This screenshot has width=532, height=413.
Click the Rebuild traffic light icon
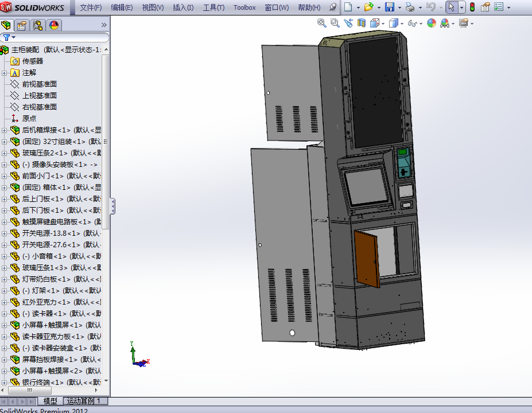pyautogui.click(x=472, y=7)
